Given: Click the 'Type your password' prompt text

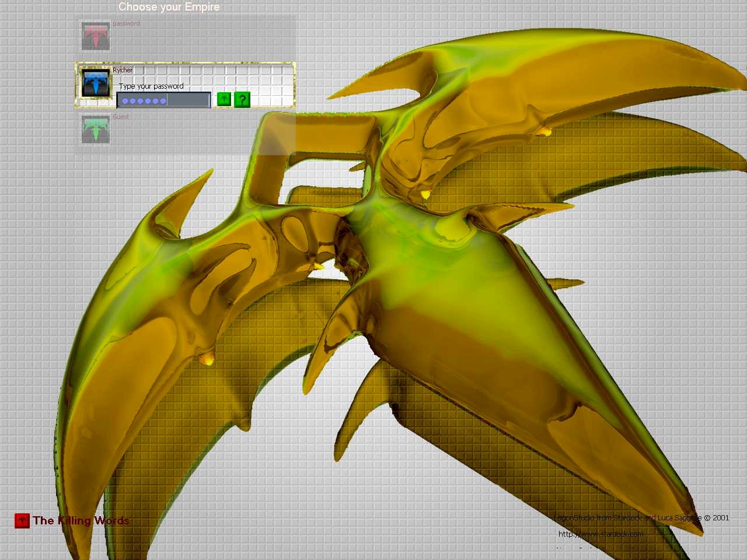Looking at the screenshot, I should click(x=151, y=86).
